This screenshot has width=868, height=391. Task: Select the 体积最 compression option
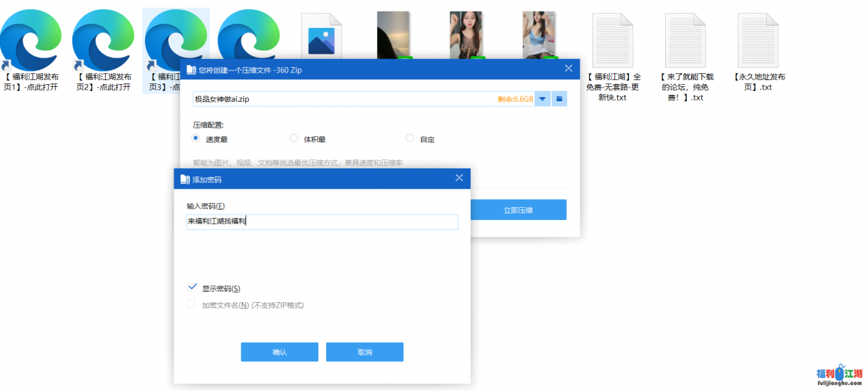(x=294, y=138)
